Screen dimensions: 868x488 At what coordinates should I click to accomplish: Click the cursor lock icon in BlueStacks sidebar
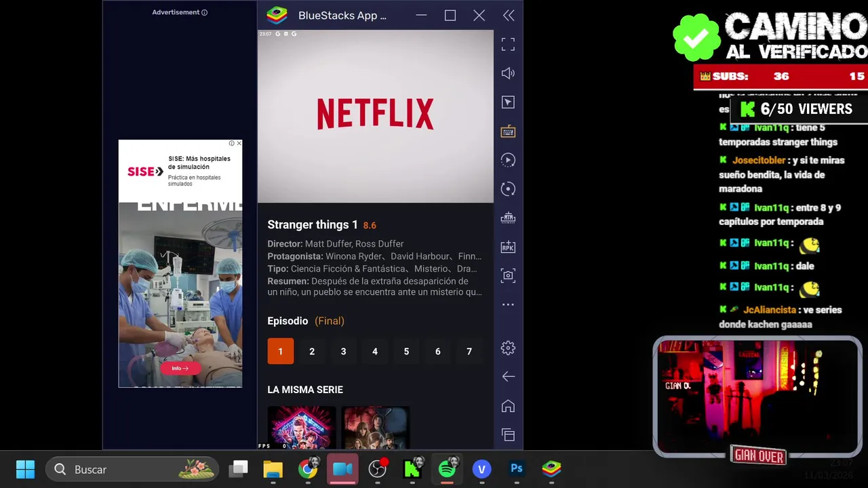[x=508, y=102]
